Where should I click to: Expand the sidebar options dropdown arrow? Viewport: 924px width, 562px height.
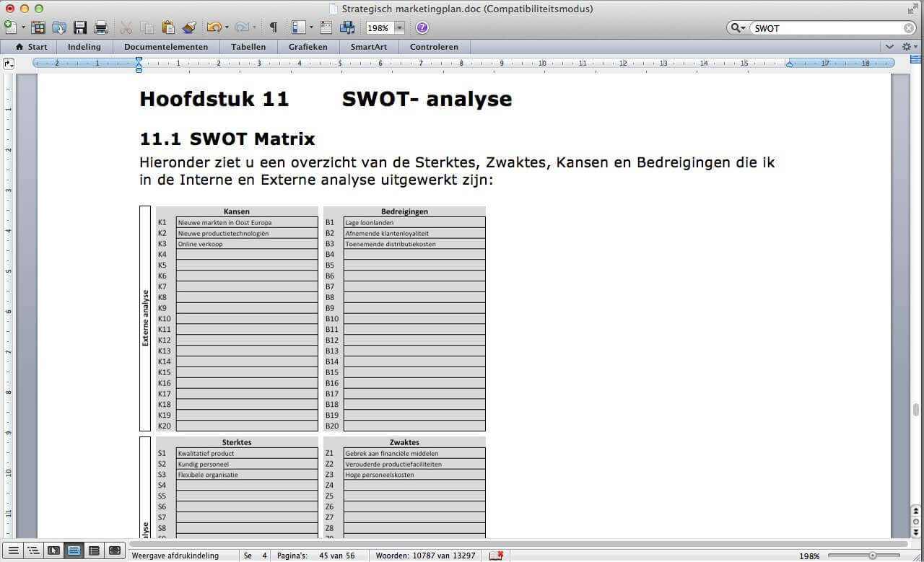tap(311, 27)
